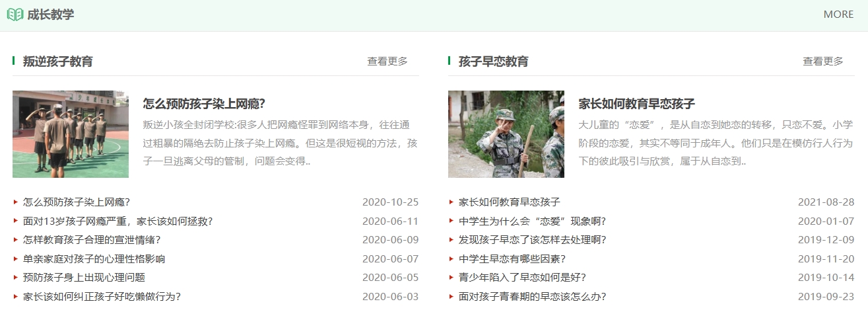Click the date 2020-06-11
Screen dimensions: 868x316
[390, 221]
